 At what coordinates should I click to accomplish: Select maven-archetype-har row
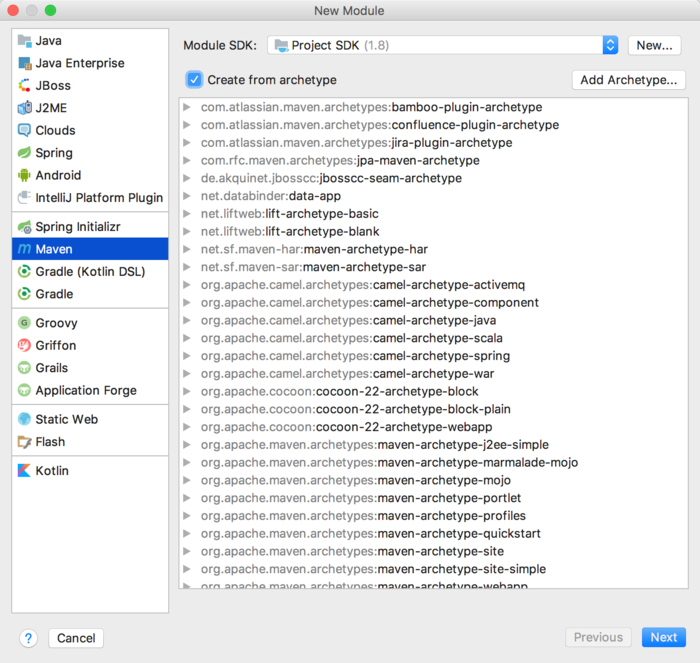433,249
